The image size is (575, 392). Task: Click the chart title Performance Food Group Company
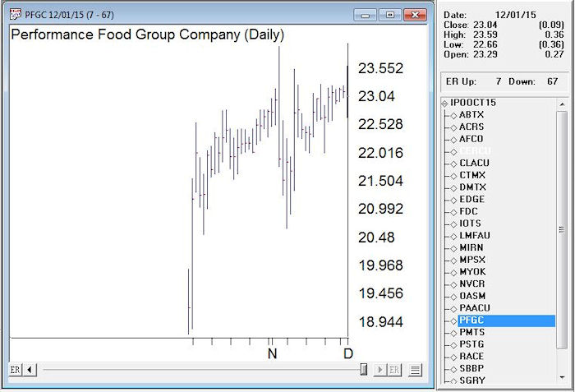pyautogui.click(x=126, y=35)
